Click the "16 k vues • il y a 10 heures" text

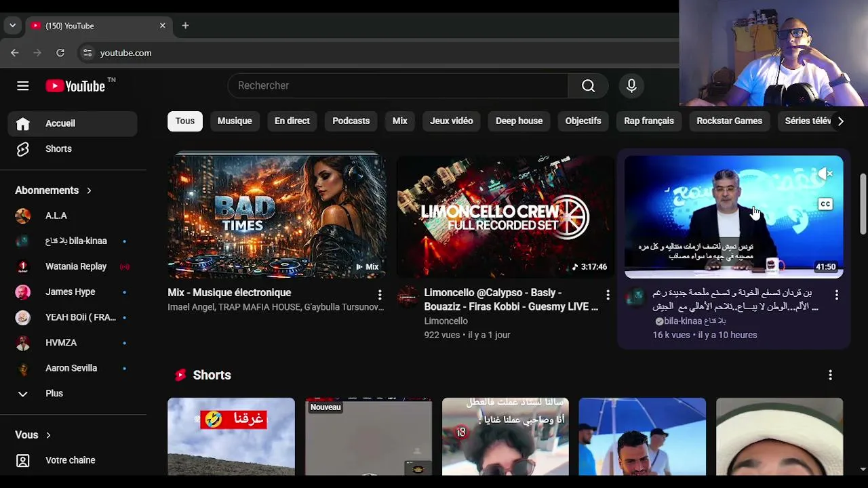point(705,335)
